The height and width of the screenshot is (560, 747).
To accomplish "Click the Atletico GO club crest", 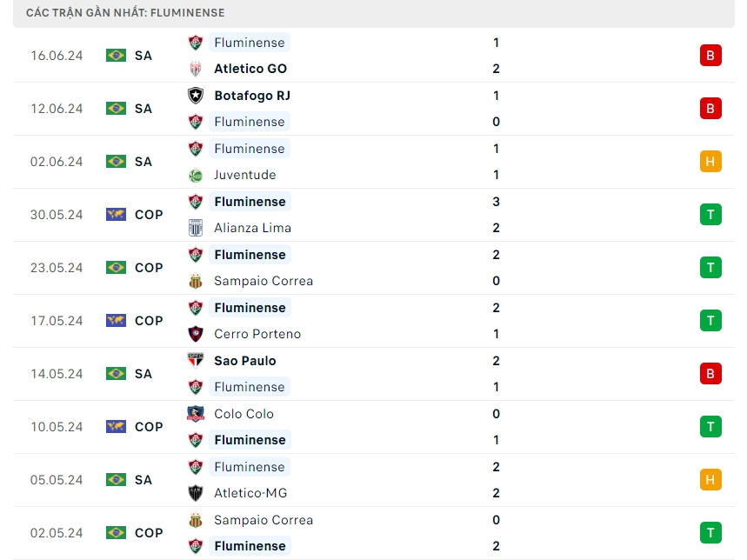I will 196,69.
